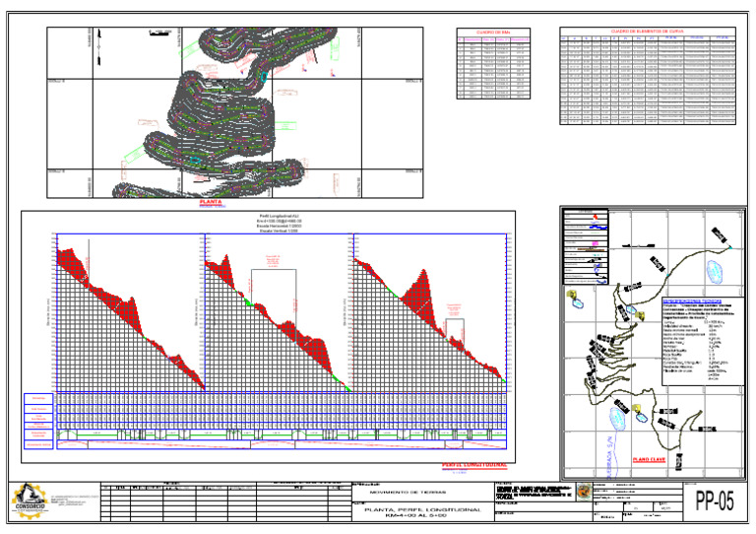Image resolution: width=756 pixels, height=534 pixels.
Task: Click the red PLANTA label under plan view
Action: [211, 202]
